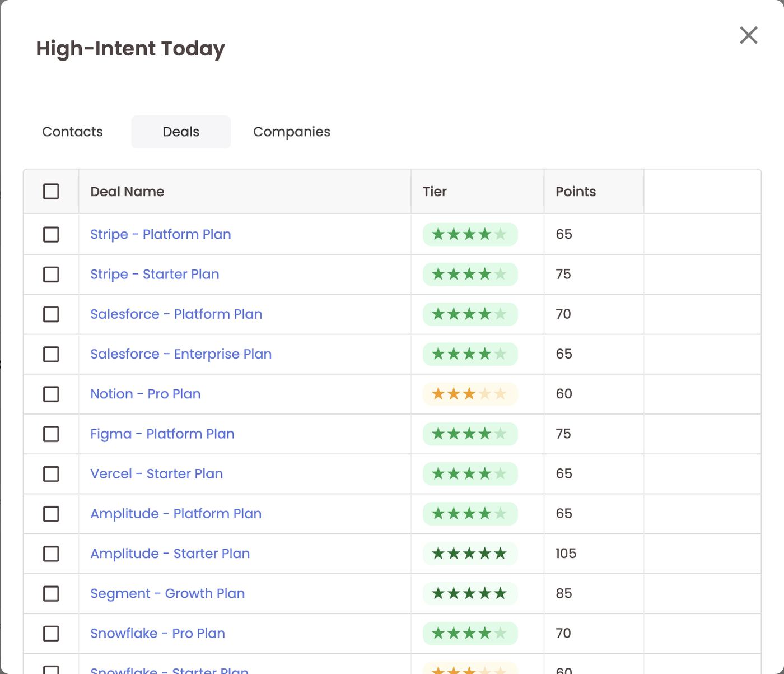Click the five-star badge for Amplitude - Starter Plan
Viewport: 784px width, 674px height.
coord(470,554)
